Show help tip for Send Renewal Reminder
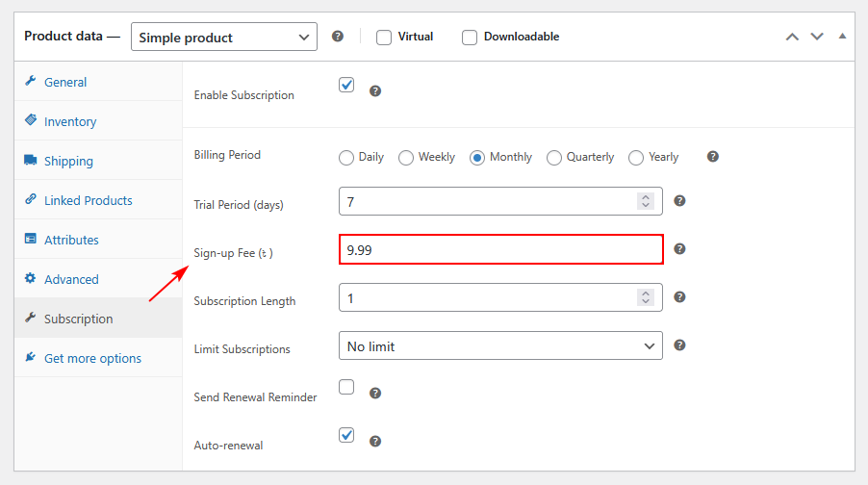Screen dimensions: 868x485 pos(375,393)
